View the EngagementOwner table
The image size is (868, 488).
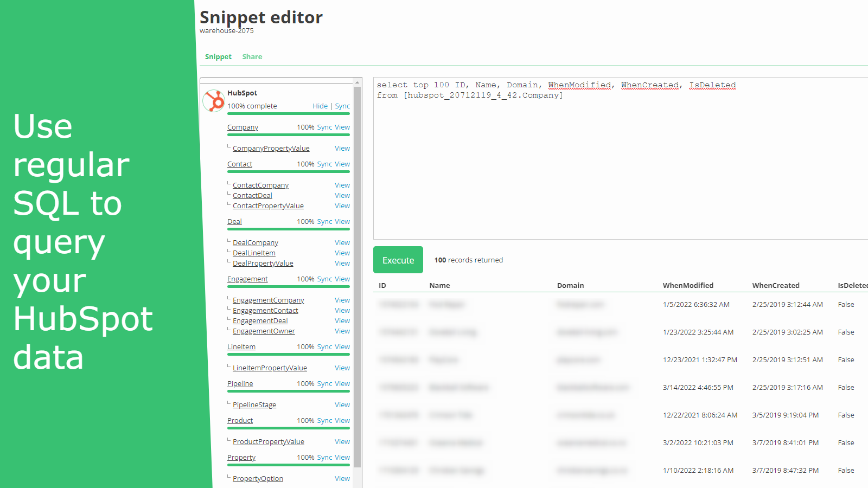coord(342,331)
